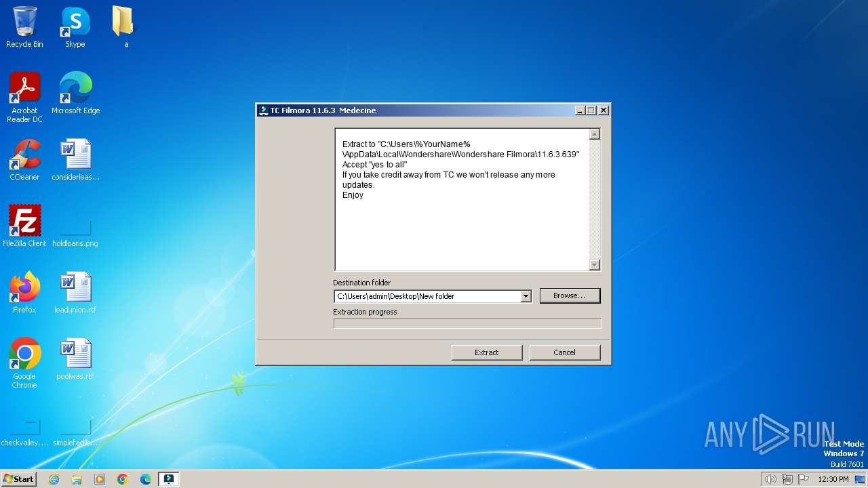Screen dimensions: 868x488
Task: Close the TC Filmora extractor window
Action: point(604,110)
